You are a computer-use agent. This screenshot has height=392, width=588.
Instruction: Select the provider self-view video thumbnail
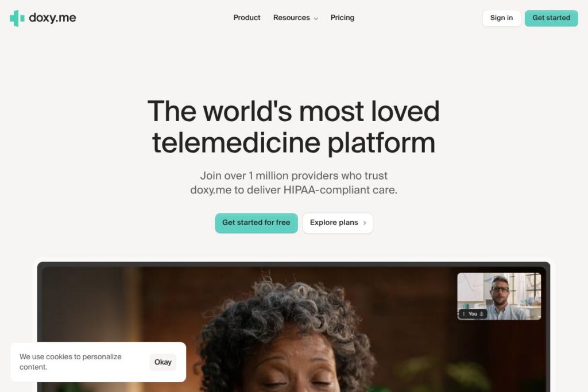[499, 296]
